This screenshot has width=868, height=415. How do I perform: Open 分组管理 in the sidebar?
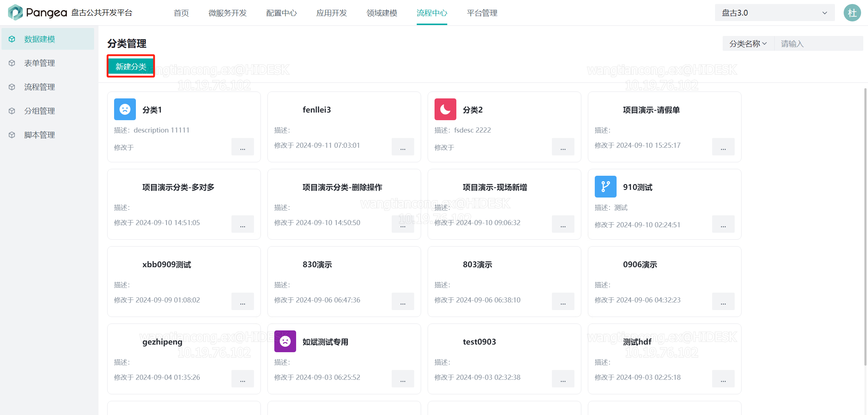pos(48,111)
